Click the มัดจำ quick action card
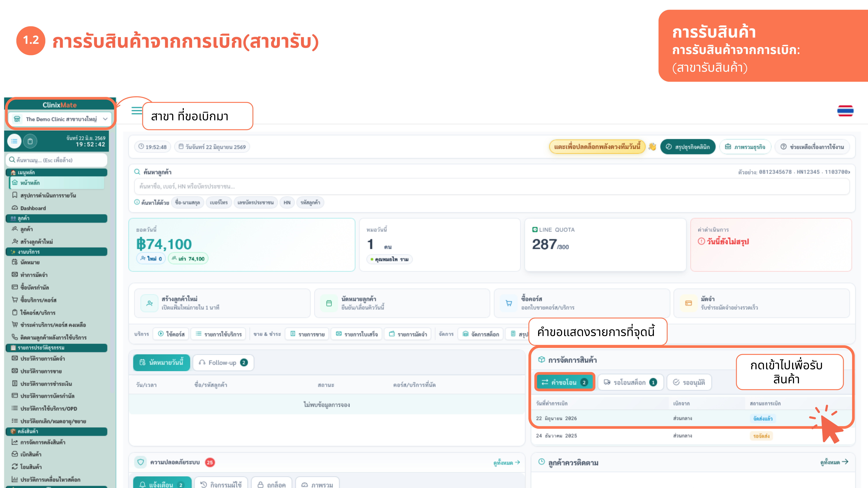The image size is (868, 488). coord(762,303)
